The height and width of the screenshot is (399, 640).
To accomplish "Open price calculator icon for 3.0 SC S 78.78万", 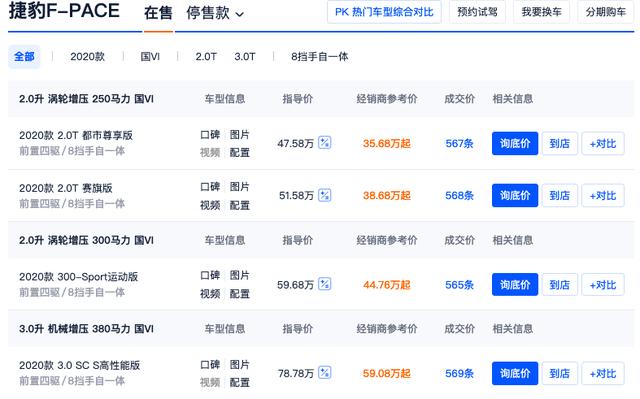I will 324,372.
